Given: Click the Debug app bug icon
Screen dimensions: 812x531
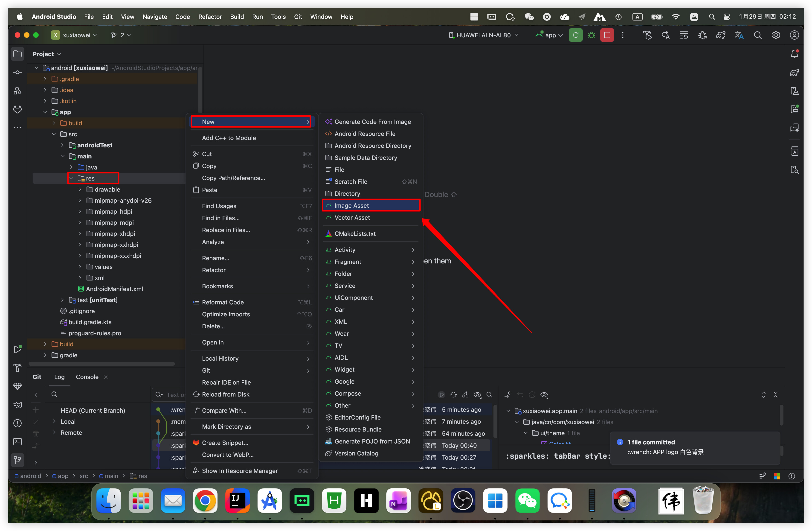Looking at the screenshot, I should [591, 35].
